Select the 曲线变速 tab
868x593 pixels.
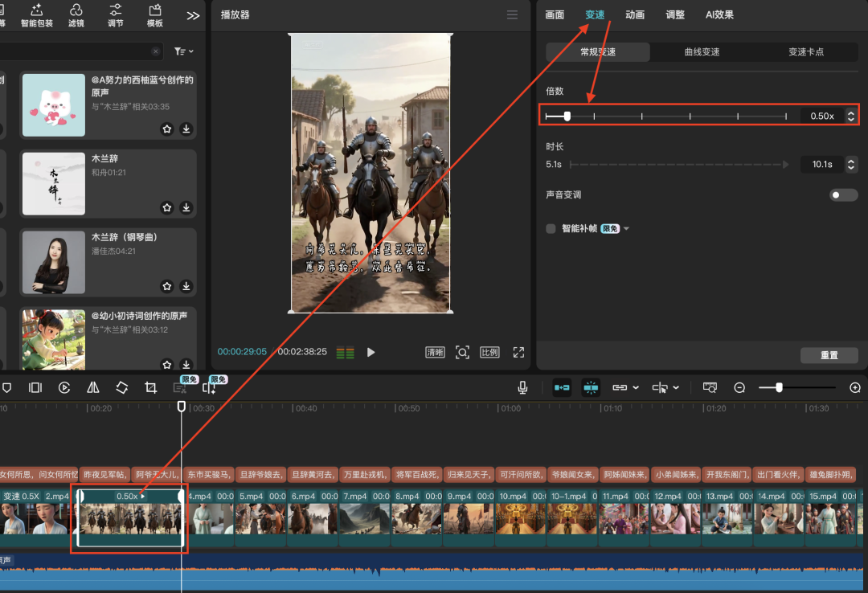(702, 52)
